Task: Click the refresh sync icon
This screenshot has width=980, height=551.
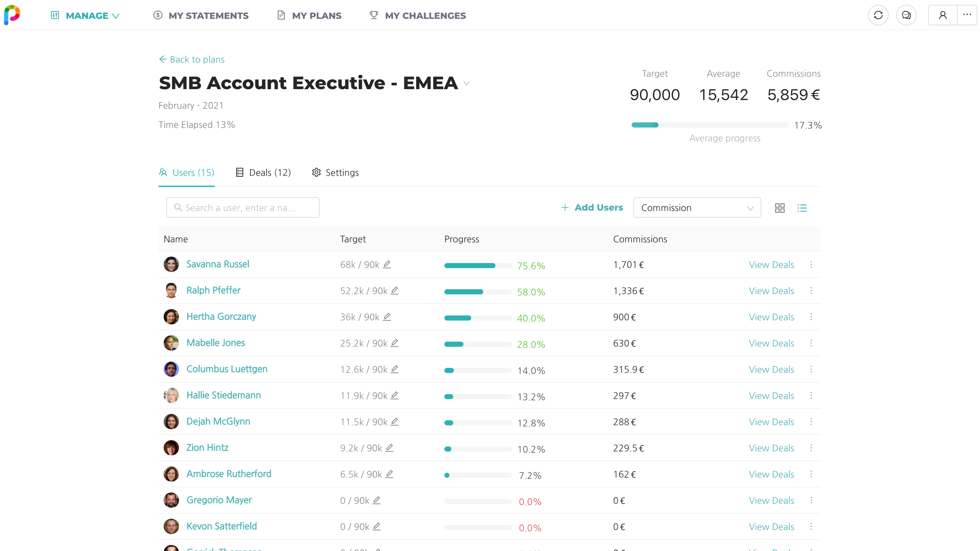Action: tap(878, 15)
